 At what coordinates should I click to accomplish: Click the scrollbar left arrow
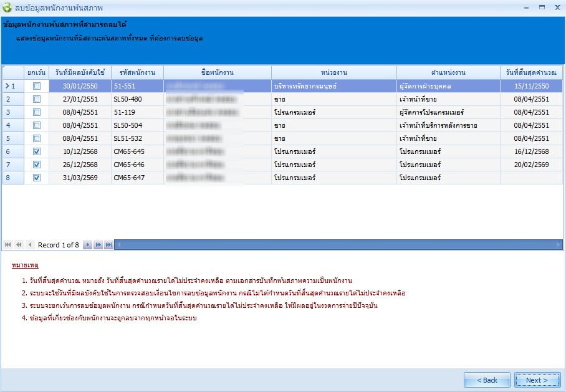click(x=119, y=245)
